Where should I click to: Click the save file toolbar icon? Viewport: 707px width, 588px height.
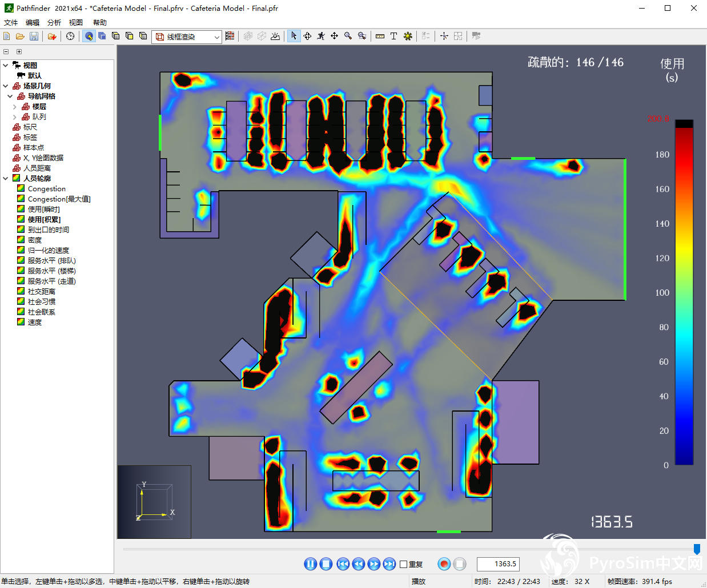pos(34,37)
